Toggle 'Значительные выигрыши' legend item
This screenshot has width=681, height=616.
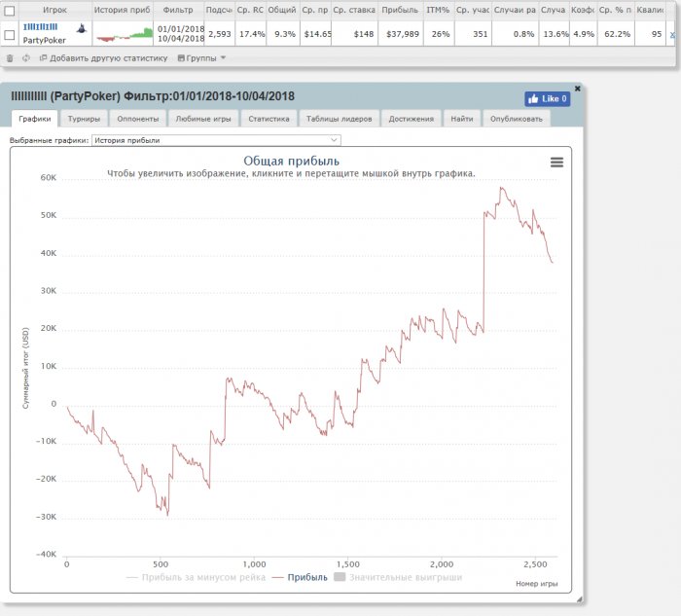(399, 577)
